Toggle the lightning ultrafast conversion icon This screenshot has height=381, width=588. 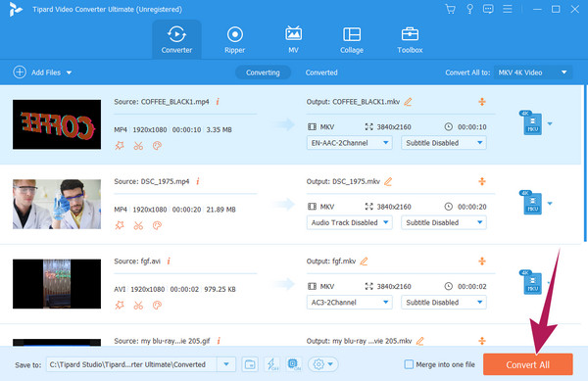pyautogui.click(x=271, y=364)
